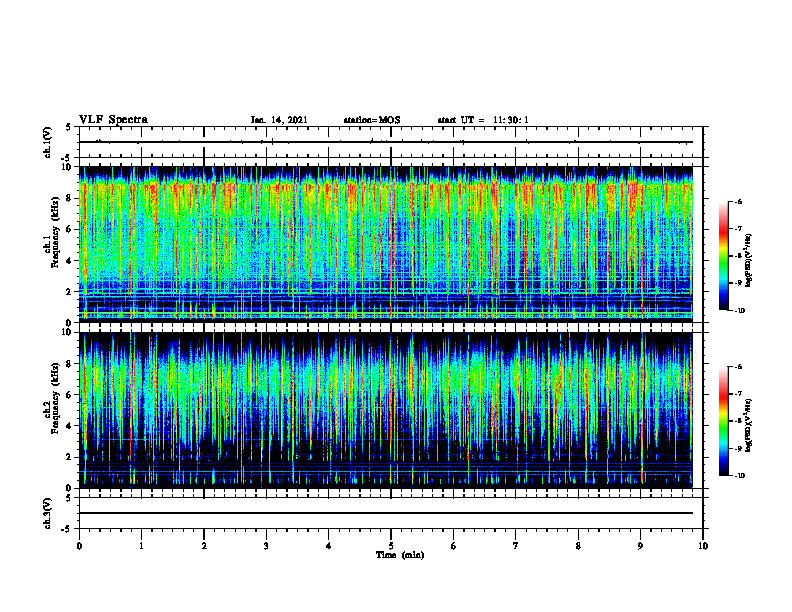Select the ch.2 "Frequency (kHz)" axis label
This screenshot has height=612, width=792.
tap(55, 397)
